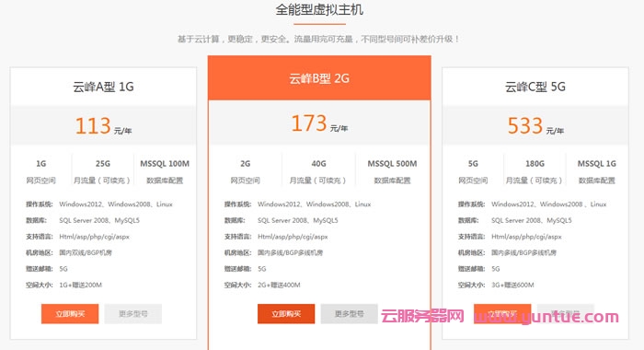644x350 pixels.
Task: Click 1G+赠送200M space size value
Action: (81, 285)
